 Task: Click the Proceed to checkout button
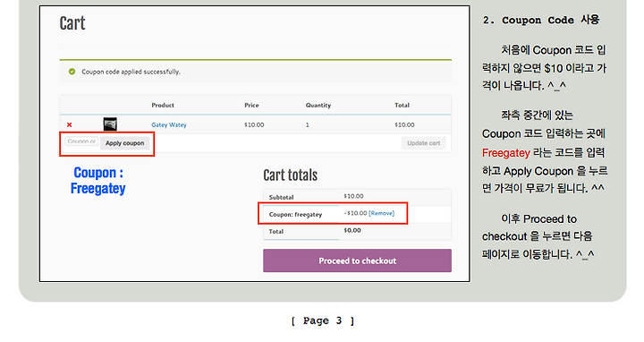(357, 261)
